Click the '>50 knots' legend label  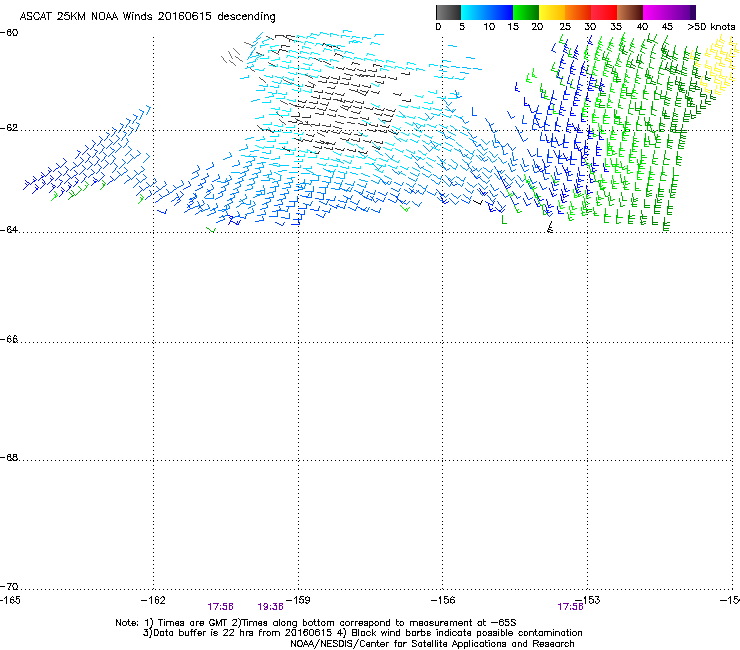tap(711, 27)
